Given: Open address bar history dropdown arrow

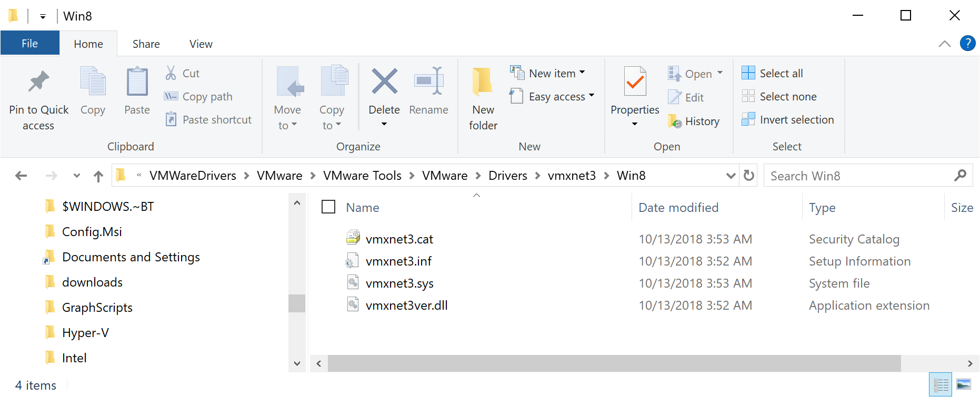Looking at the screenshot, I should [731, 175].
